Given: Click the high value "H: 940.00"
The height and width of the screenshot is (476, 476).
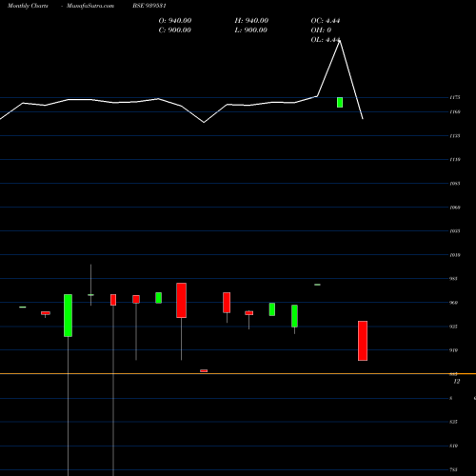Looking at the screenshot, I should pyautogui.click(x=251, y=21).
